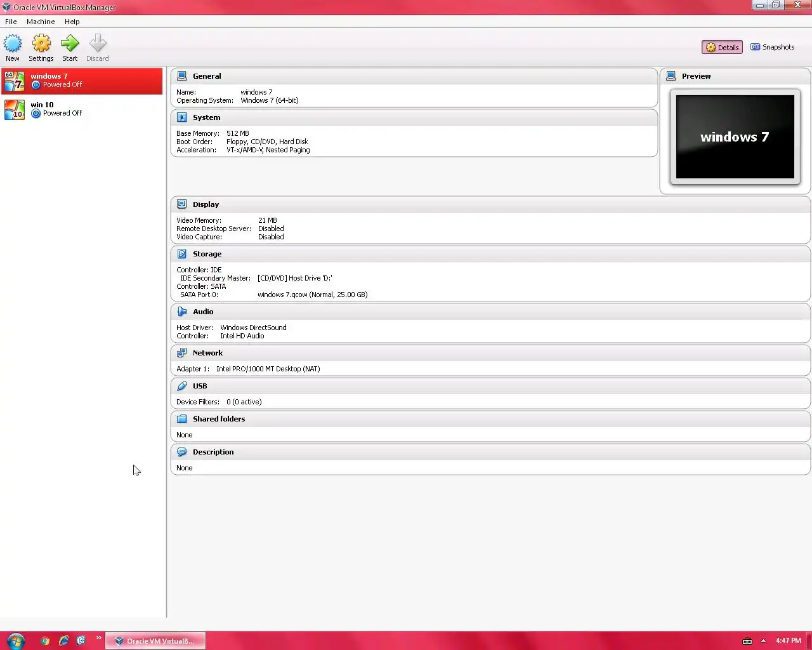Click the Shared folders section icon
Image resolution: width=812 pixels, height=650 pixels.
[x=182, y=419]
